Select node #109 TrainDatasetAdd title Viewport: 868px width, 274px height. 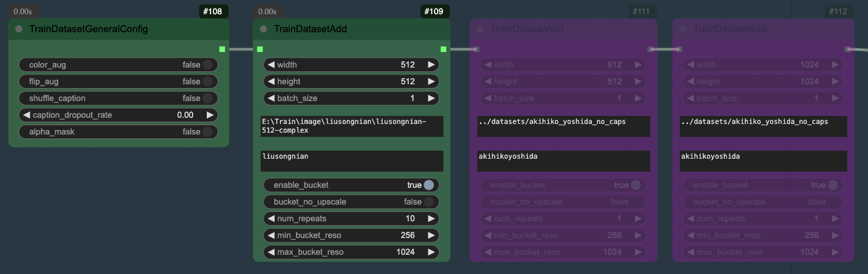pyautogui.click(x=310, y=29)
